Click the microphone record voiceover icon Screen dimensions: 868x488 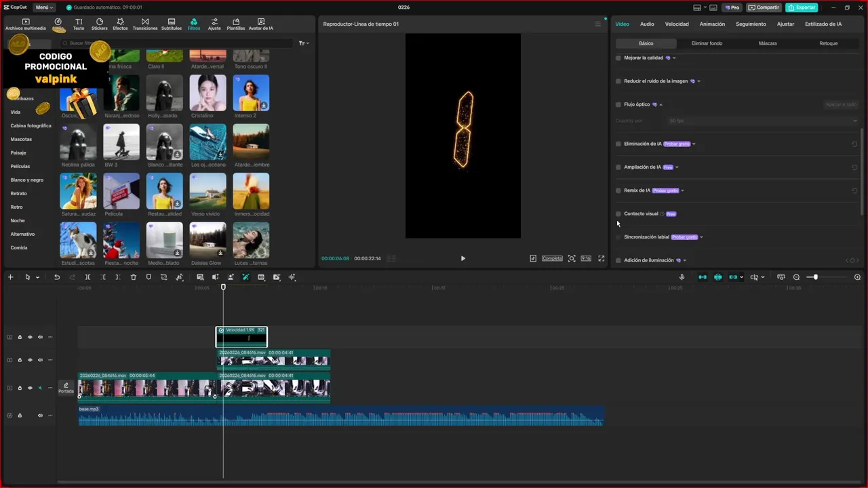(x=682, y=277)
